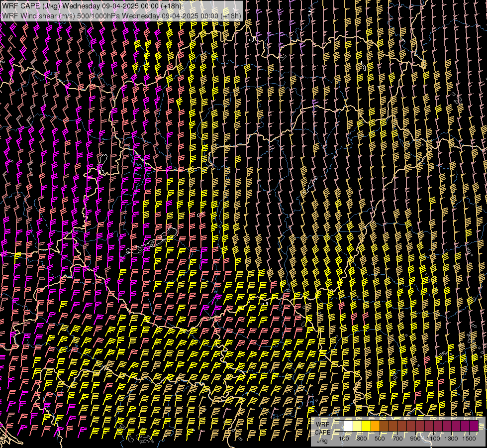
Task: Click the 900 legend label
Action: [x=415, y=439]
